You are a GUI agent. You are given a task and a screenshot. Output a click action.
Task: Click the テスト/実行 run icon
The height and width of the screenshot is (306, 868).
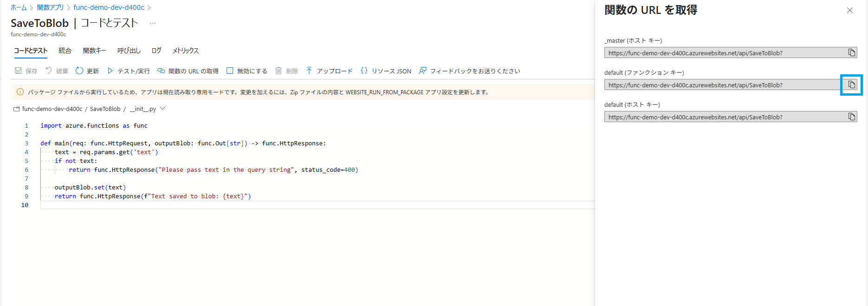click(110, 71)
